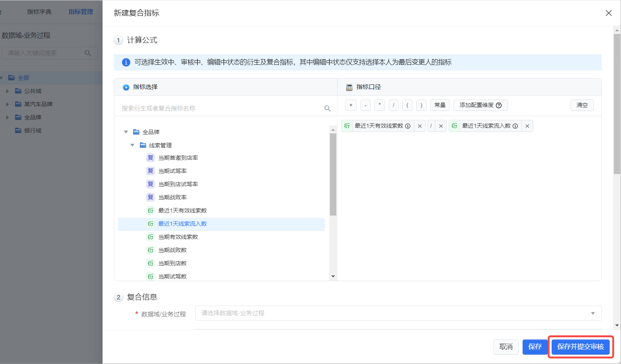Expand the 某汽车品牌 node in sidebar
This screenshot has height=364, width=621.
[7, 104]
